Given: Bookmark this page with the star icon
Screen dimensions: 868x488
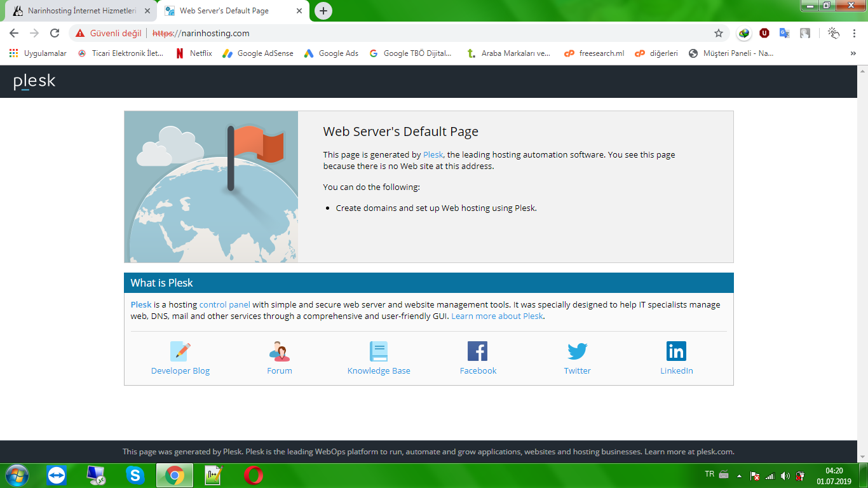Looking at the screenshot, I should [719, 33].
